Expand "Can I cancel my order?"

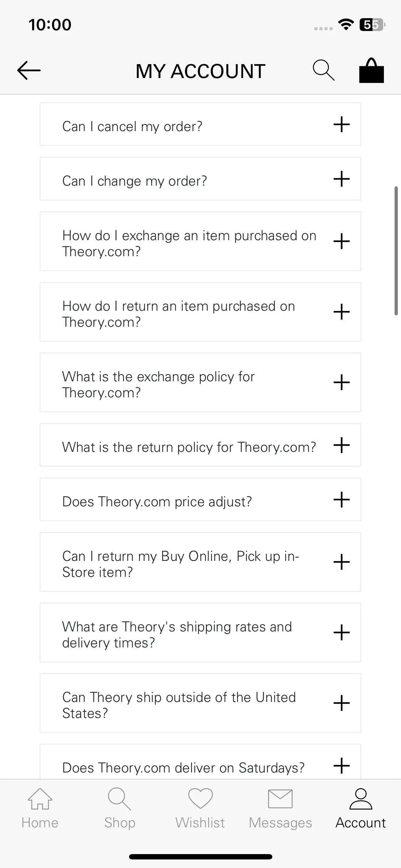(x=200, y=124)
